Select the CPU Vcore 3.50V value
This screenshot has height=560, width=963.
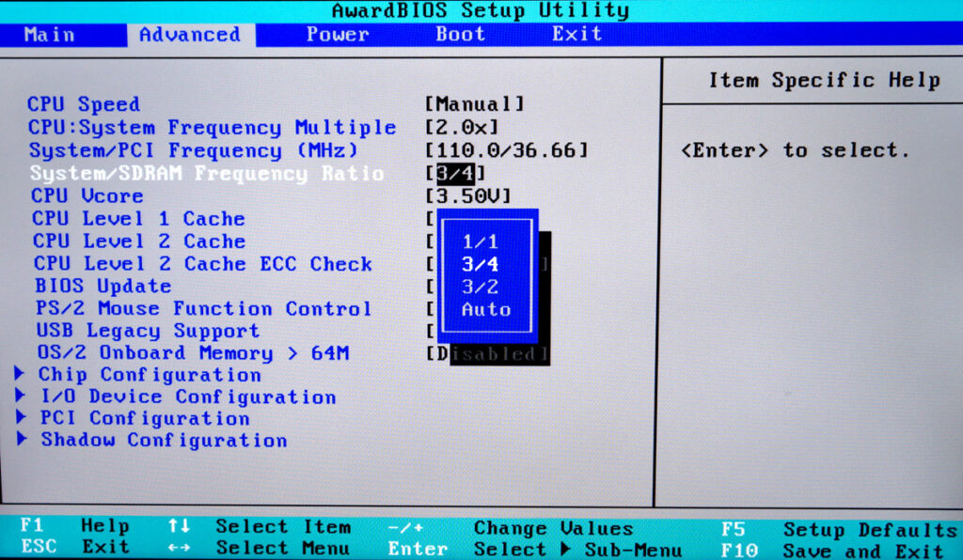[x=467, y=196]
